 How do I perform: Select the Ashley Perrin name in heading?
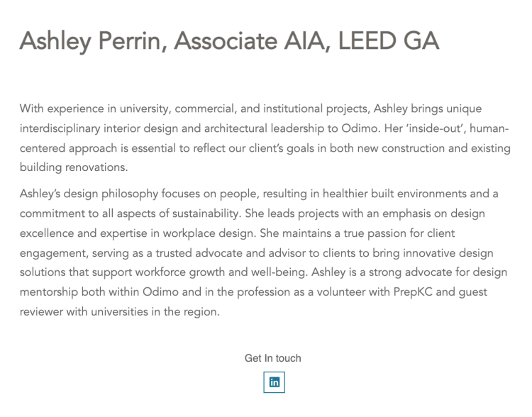click(x=91, y=41)
